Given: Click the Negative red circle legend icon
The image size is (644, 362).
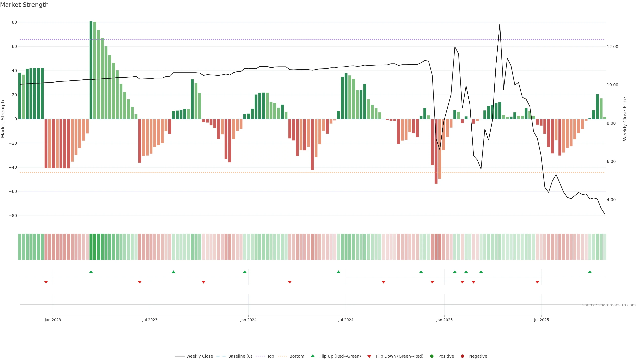Looking at the screenshot, I should [x=462, y=356].
